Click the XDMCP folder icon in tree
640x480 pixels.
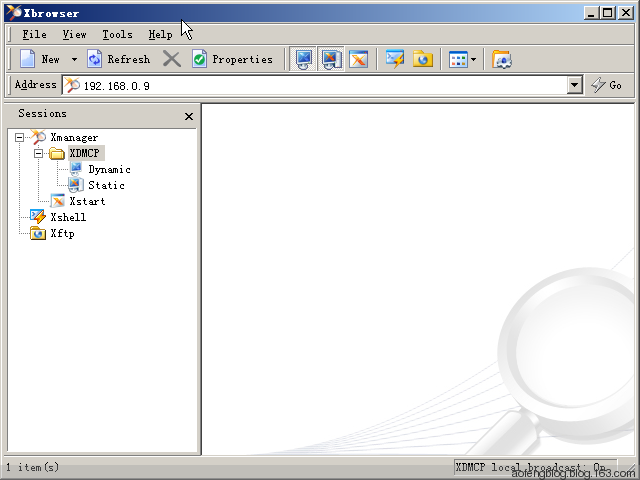tap(57, 153)
